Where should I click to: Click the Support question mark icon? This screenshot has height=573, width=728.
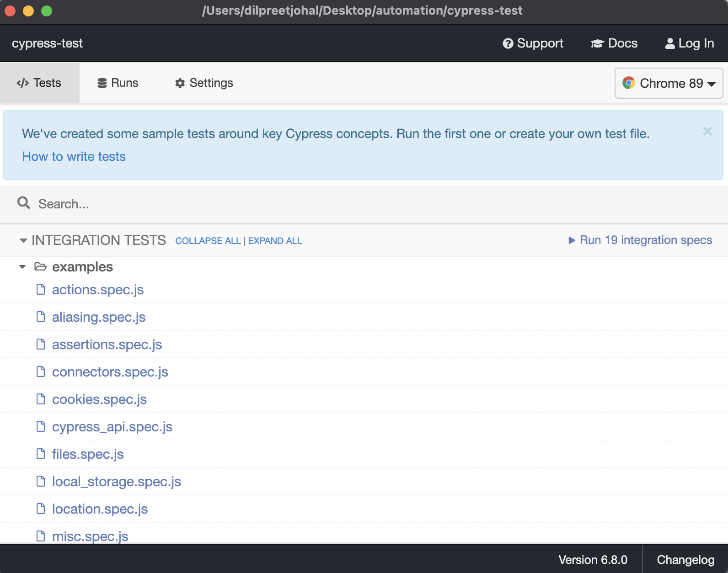(x=508, y=43)
